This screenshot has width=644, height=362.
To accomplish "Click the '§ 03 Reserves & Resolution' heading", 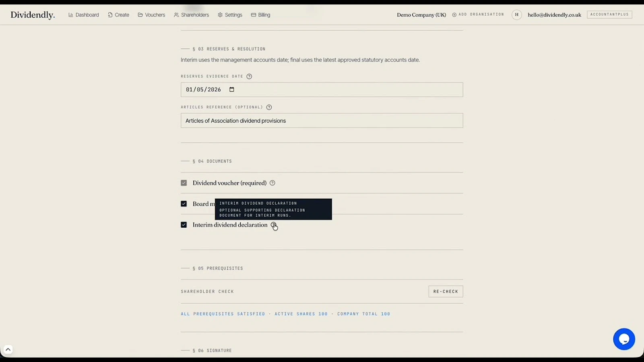I will coord(229,49).
